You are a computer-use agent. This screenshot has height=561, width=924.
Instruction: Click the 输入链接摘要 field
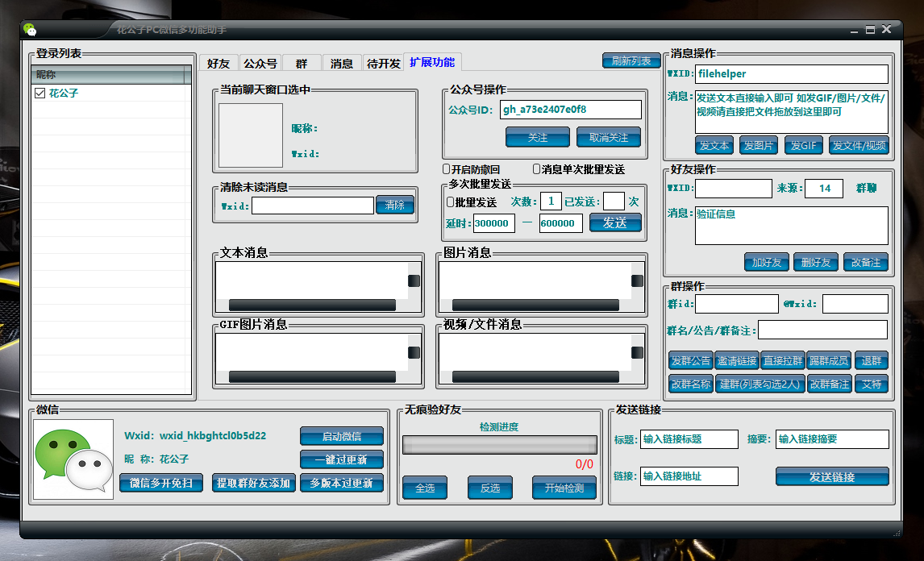pyautogui.click(x=832, y=439)
